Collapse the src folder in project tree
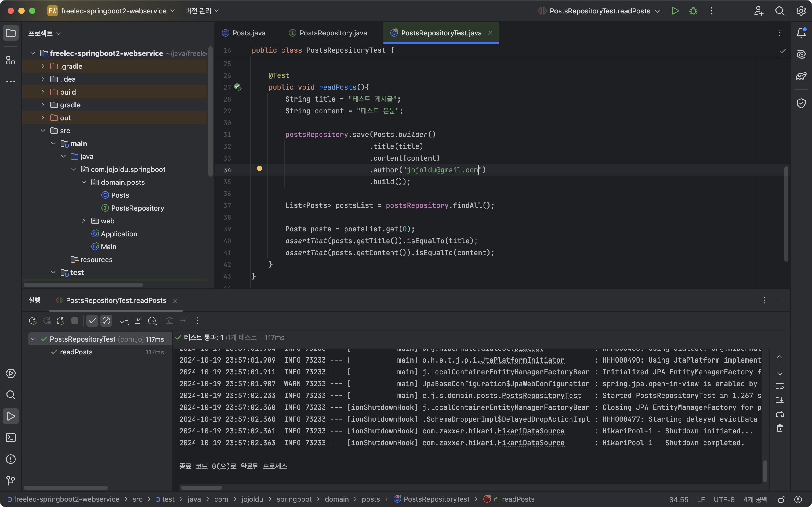 click(43, 131)
